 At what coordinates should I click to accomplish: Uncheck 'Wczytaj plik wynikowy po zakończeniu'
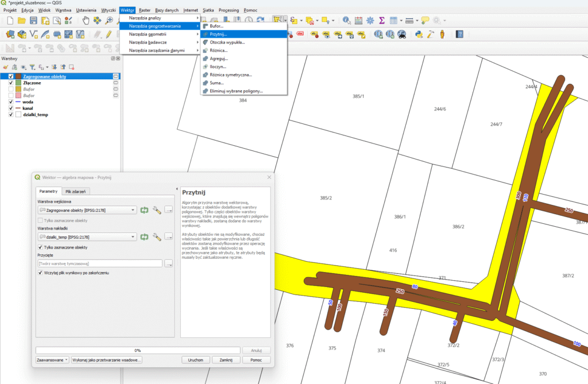(x=40, y=273)
